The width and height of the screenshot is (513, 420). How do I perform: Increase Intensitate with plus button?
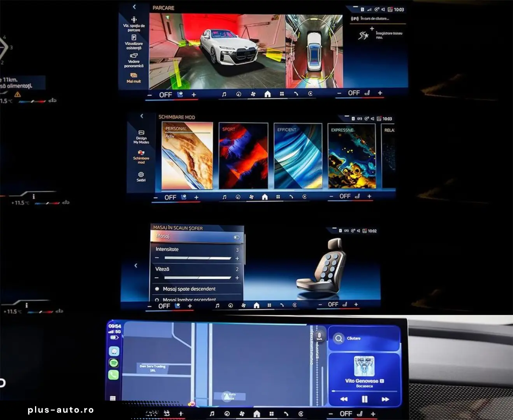[x=237, y=258]
